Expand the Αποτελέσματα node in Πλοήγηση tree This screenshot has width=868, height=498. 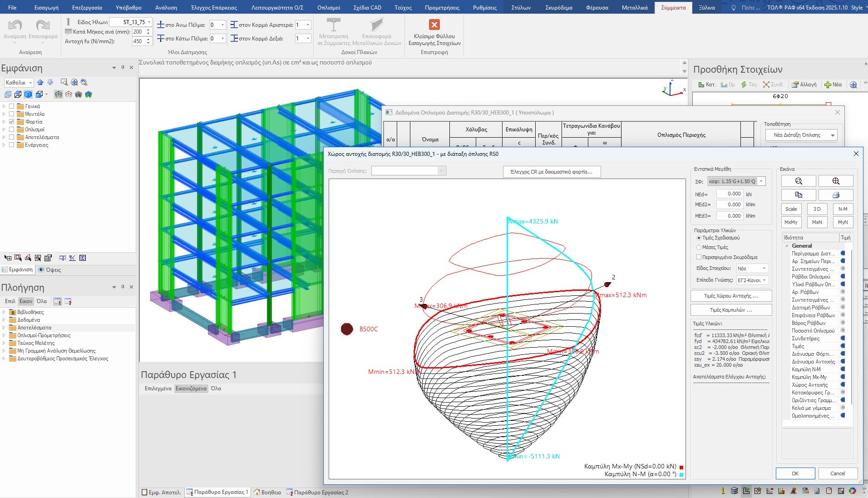click(4, 328)
